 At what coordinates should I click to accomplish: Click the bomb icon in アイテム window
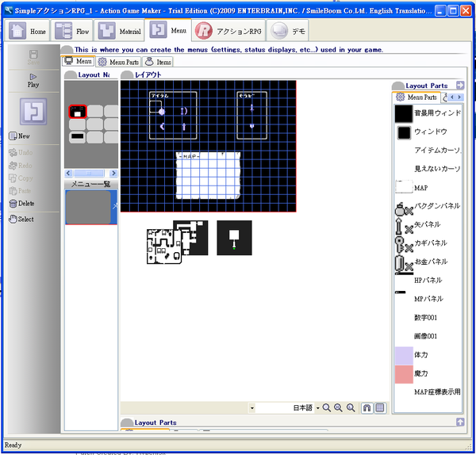click(x=162, y=112)
